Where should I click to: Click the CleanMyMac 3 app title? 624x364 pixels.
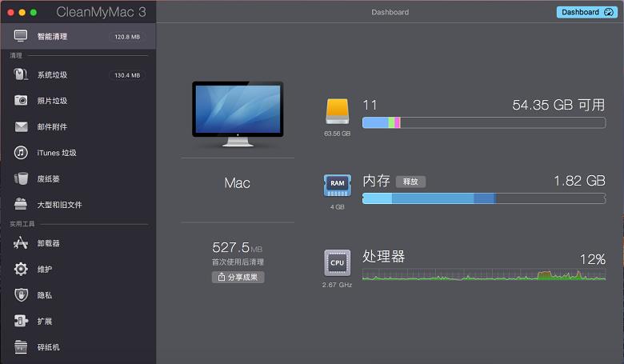point(101,12)
